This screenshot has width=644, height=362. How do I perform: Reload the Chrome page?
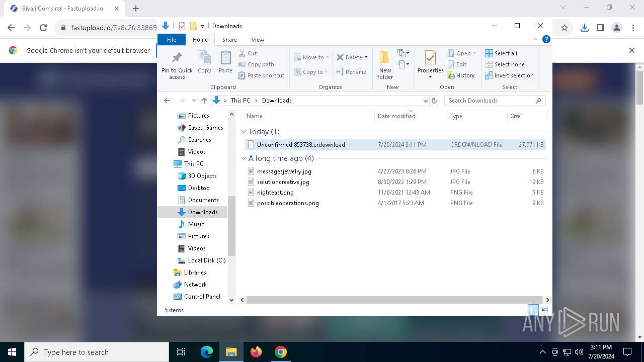click(43, 28)
